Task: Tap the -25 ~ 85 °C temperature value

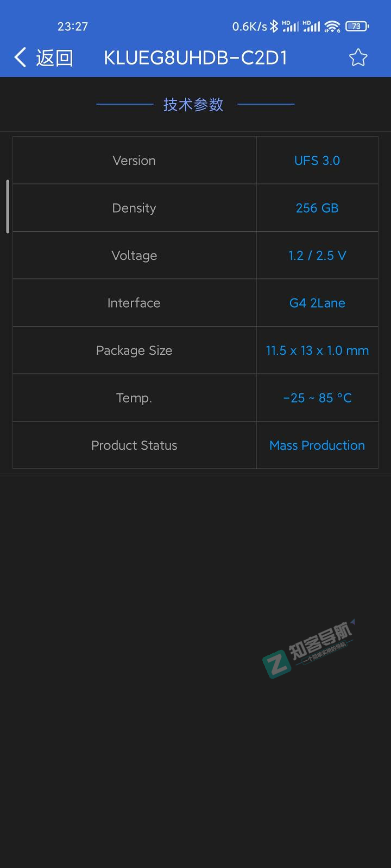Action: tap(317, 398)
